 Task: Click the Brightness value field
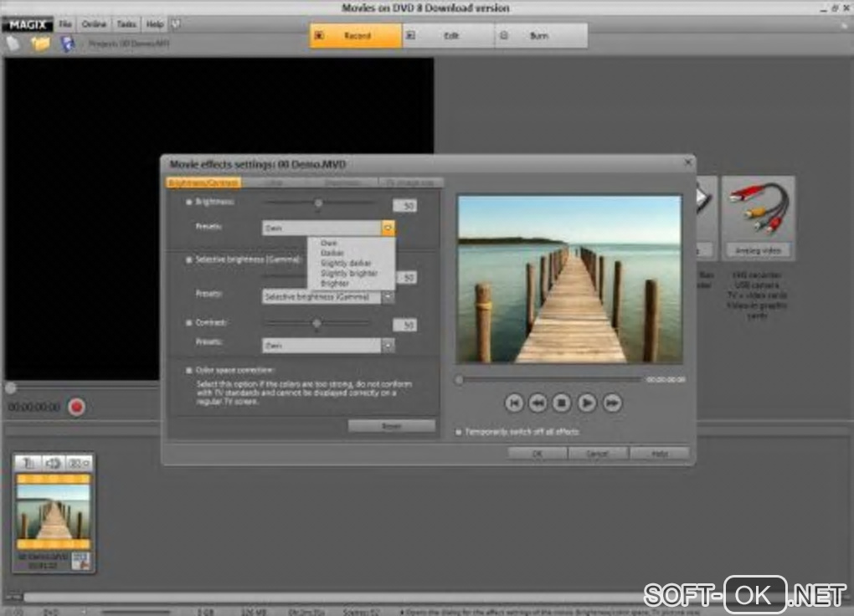tap(405, 206)
